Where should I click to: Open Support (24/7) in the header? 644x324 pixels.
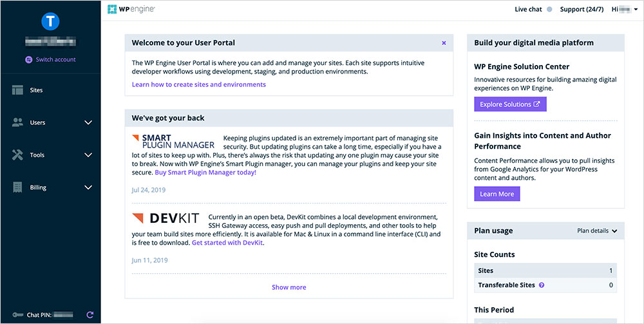click(581, 10)
